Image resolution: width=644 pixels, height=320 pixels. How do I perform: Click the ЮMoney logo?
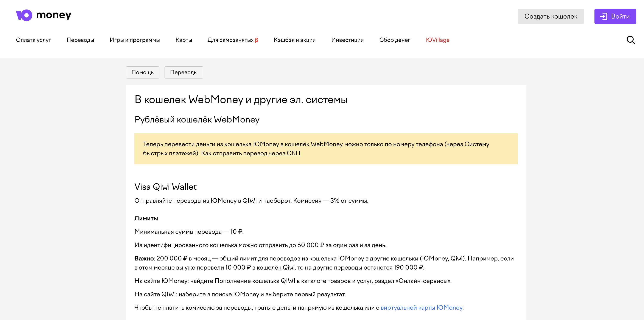[x=44, y=15]
